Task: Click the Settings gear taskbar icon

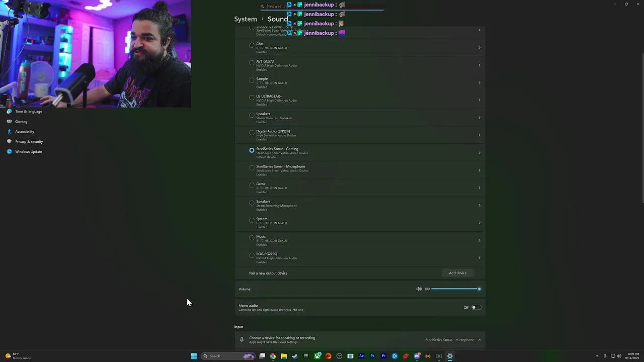Action: coord(450,356)
